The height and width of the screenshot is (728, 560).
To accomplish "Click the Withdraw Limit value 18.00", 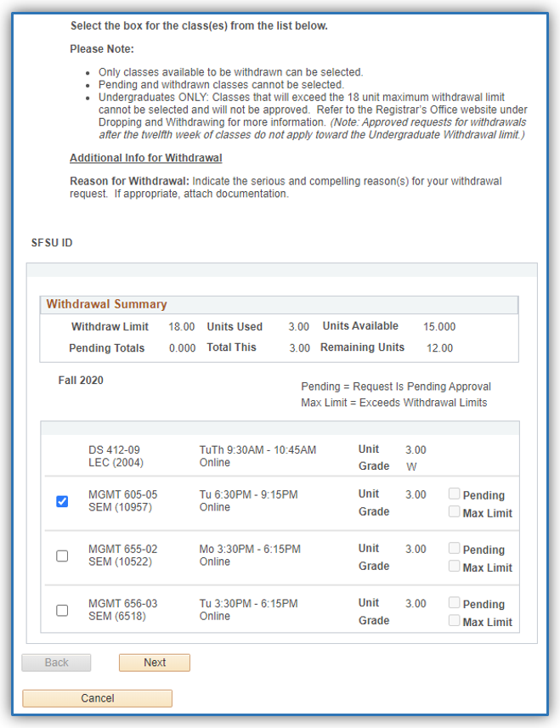I will (182, 327).
